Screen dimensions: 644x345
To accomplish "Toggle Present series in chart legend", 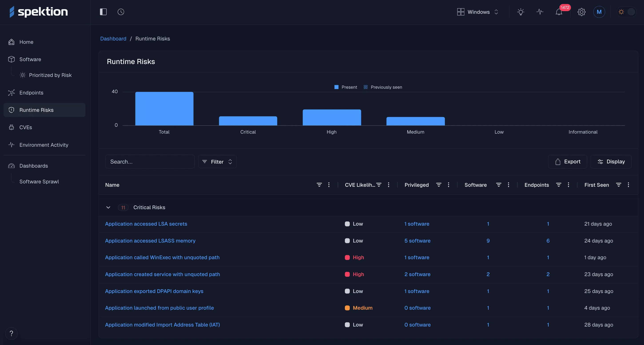I will (346, 87).
